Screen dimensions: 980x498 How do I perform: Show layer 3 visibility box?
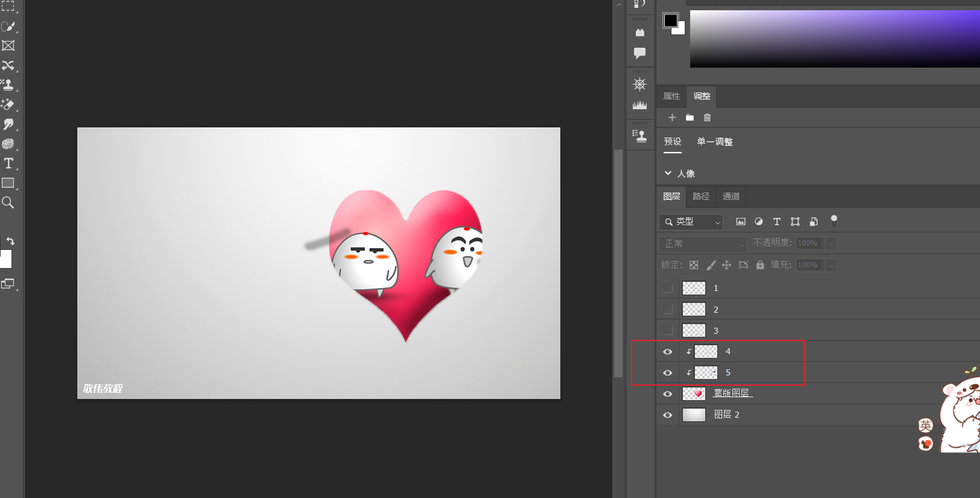[x=668, y=331]
